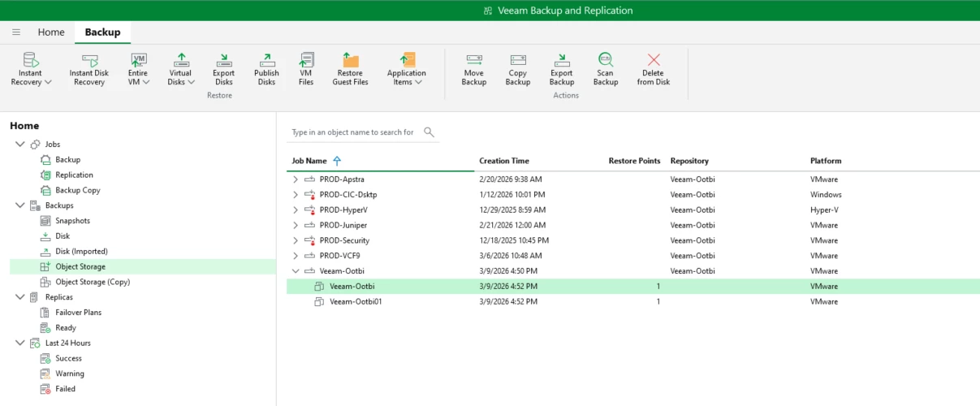Screen dimensions: 980x406
Task: Open the Application Items dropdown
Action: 406,77
